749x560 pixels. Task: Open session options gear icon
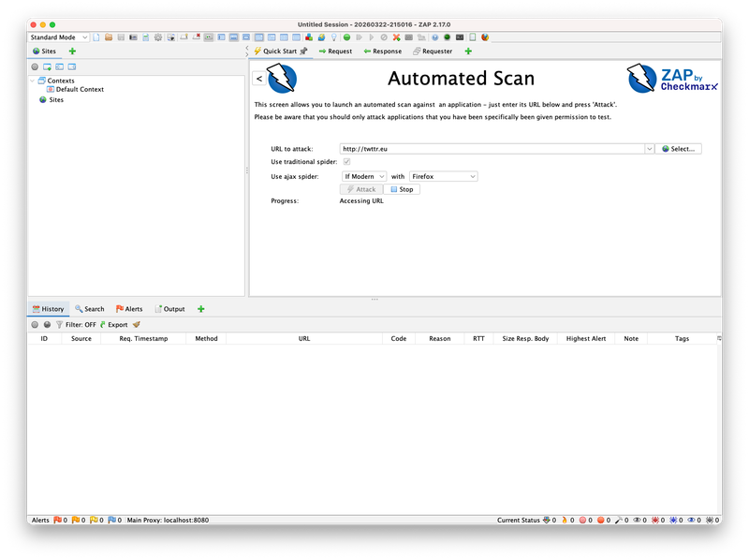157,37
